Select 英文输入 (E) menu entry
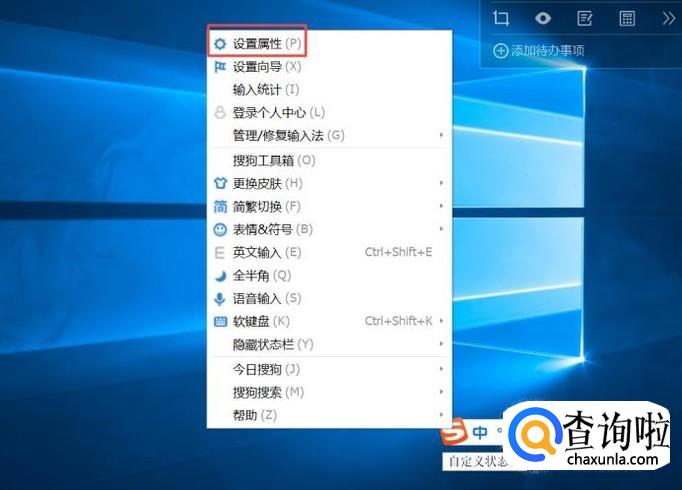 [329, 253]
